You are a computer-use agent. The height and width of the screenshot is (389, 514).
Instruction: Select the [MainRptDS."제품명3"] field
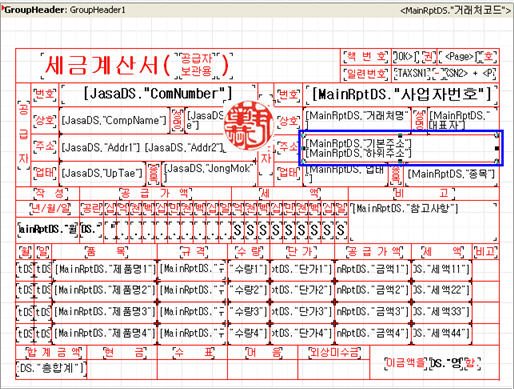tap(104, 312)
